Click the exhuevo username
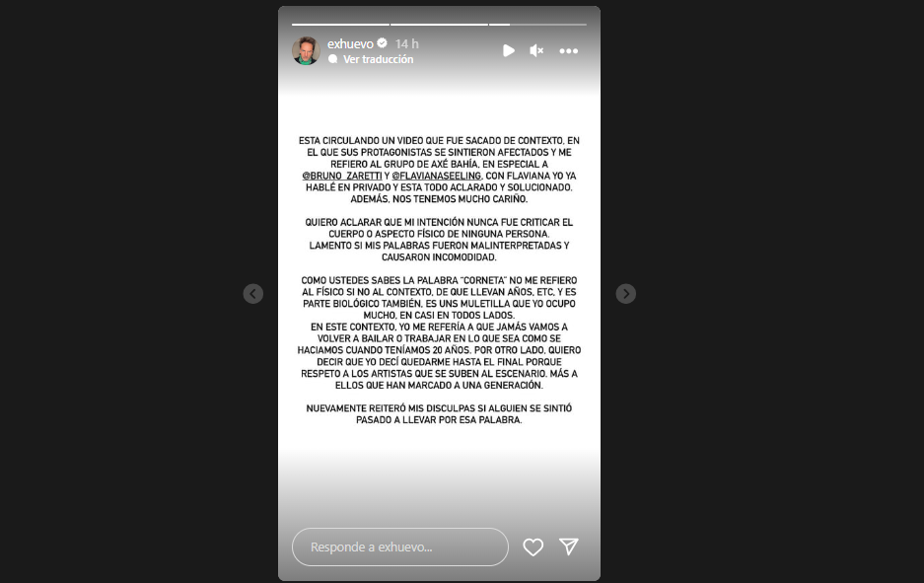The image size is (924, 583). tap(350, 43)
